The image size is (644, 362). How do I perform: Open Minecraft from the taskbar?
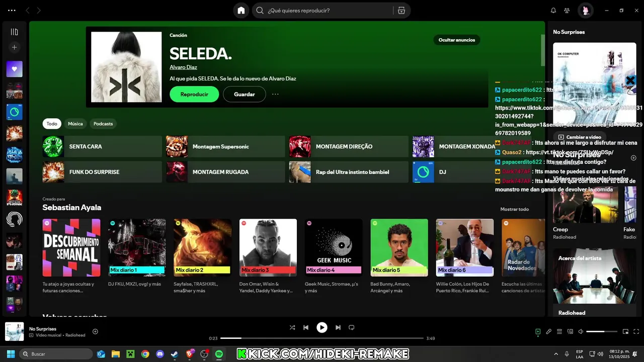click(x=130, y=354)
